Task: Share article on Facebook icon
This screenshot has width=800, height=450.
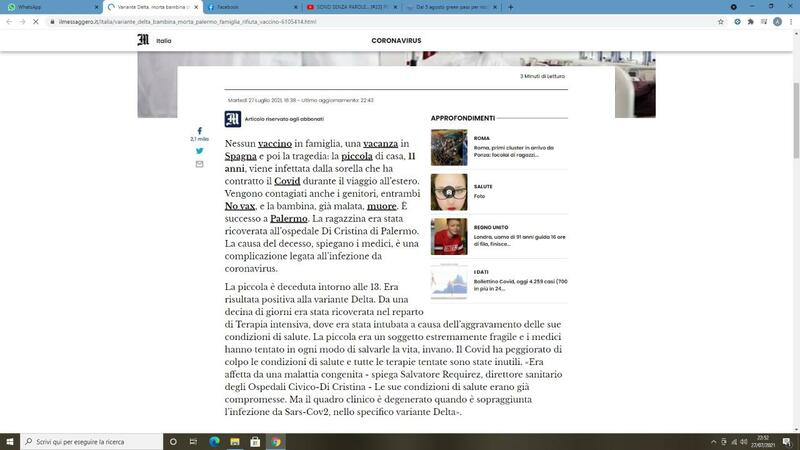Action: 199,131
